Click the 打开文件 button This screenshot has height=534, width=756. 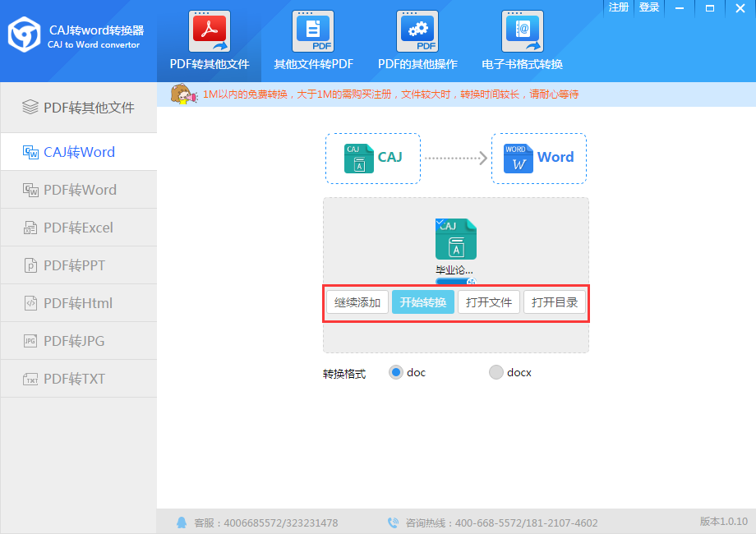coord(489,302)
